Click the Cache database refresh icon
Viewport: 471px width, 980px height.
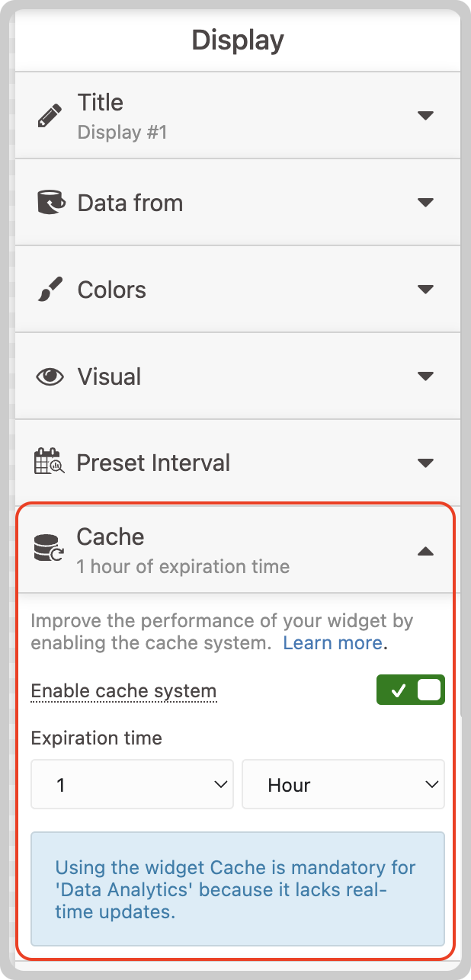click(x=50, y=549)
